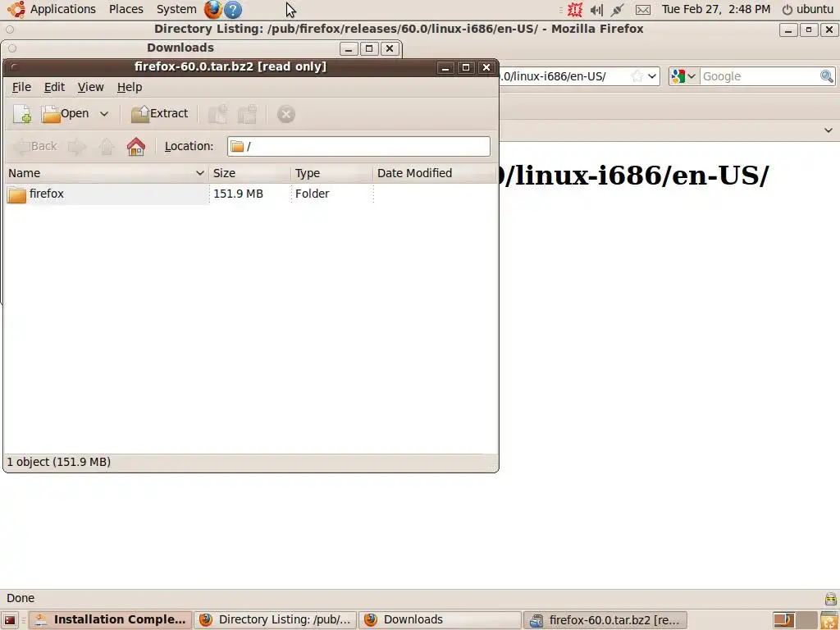Sort by Date Modified column header
Screen dimensions: 840x630
click(x=435, y=173)
